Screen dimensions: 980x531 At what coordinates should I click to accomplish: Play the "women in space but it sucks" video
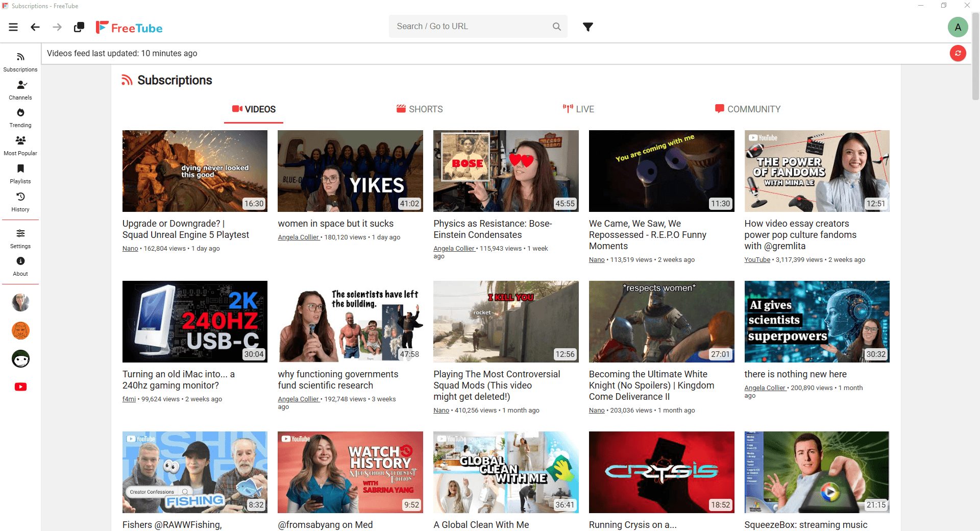tap(350, 171)
